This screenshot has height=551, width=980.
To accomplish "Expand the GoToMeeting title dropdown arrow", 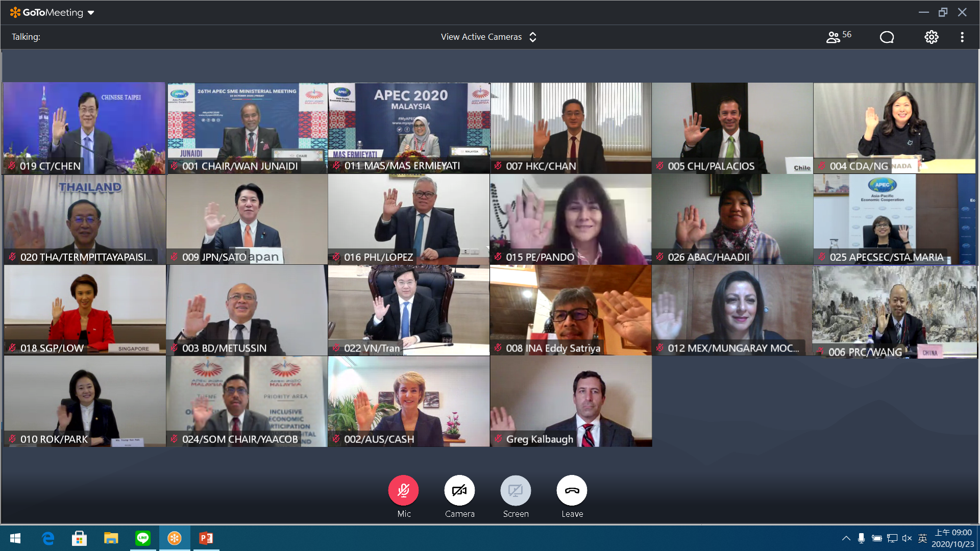I will (91, 13).
